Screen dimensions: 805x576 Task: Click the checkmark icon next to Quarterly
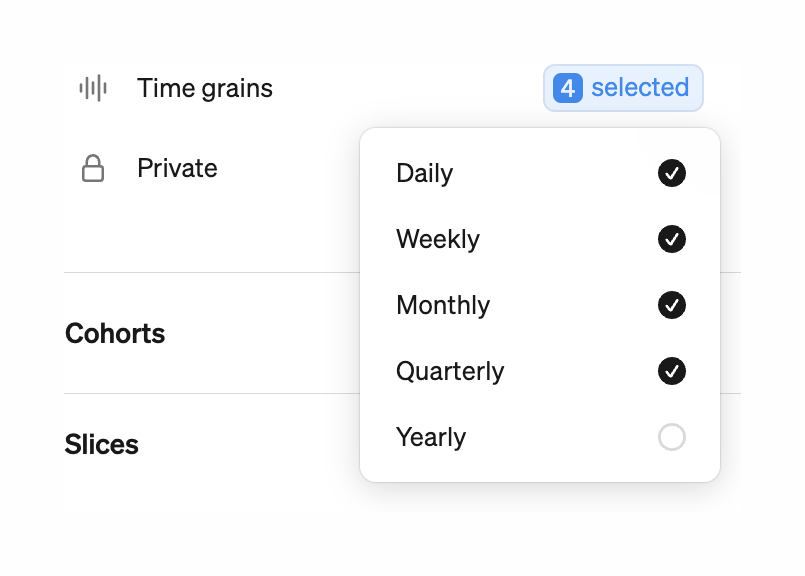672,371
